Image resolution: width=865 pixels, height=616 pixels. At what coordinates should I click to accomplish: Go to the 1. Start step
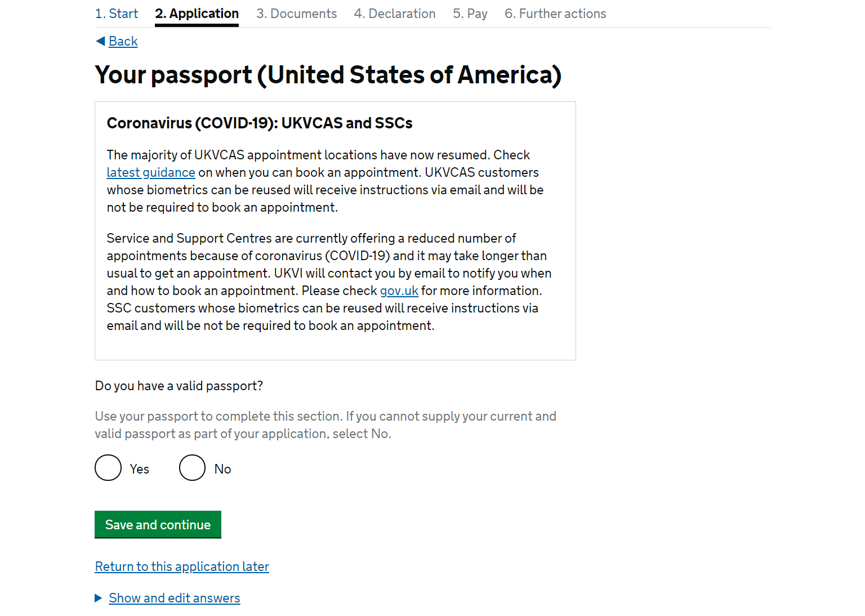[117, 14]
